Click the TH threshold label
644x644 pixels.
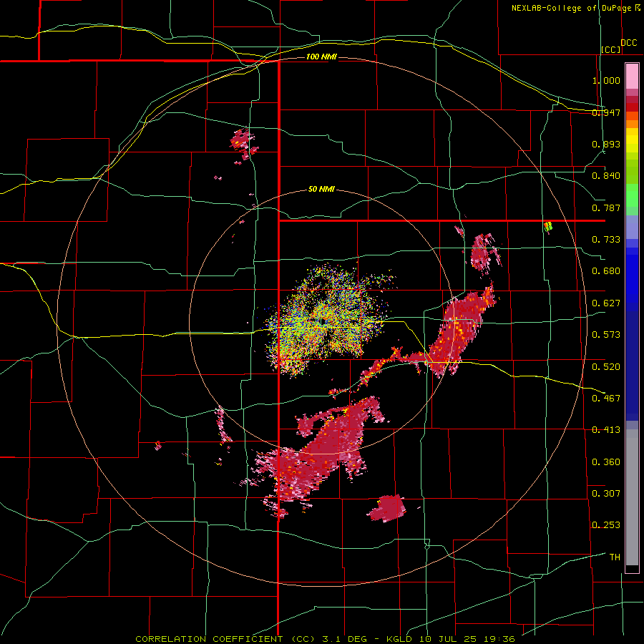615,557
